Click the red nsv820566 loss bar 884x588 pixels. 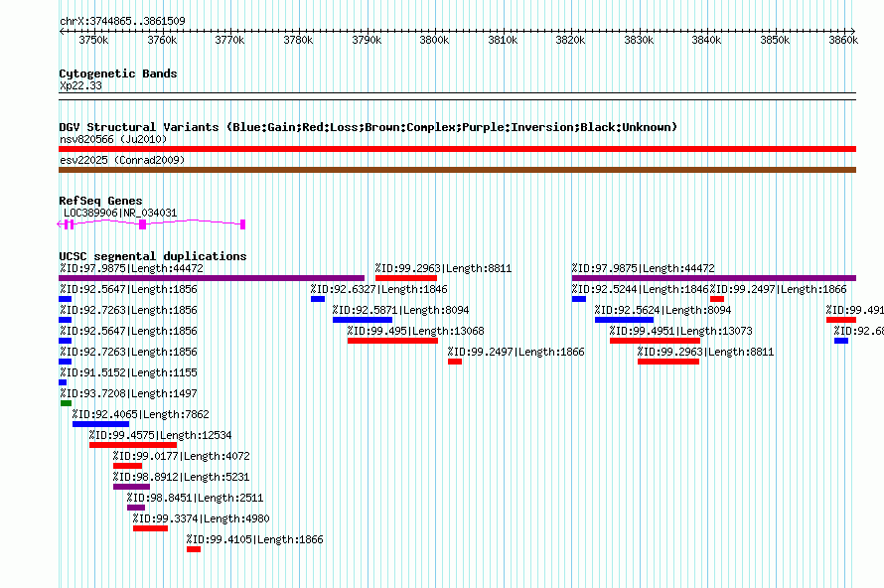[457, 149]
